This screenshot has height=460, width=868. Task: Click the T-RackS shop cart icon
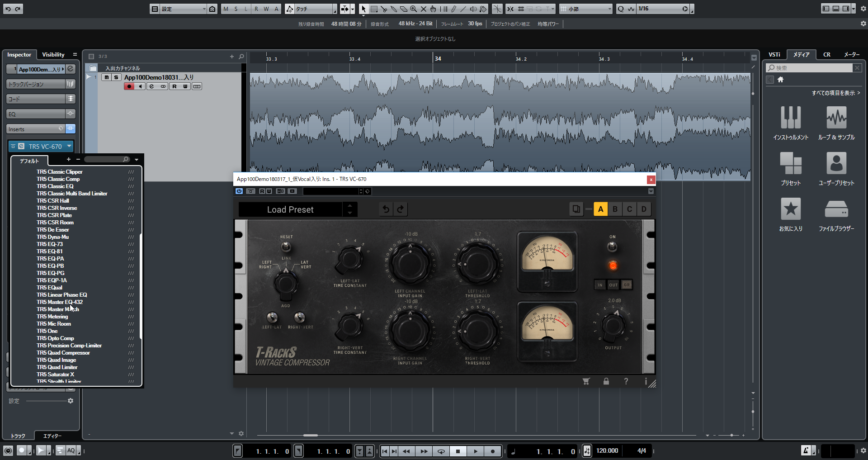pyautogui.click(x=586, y=381)
